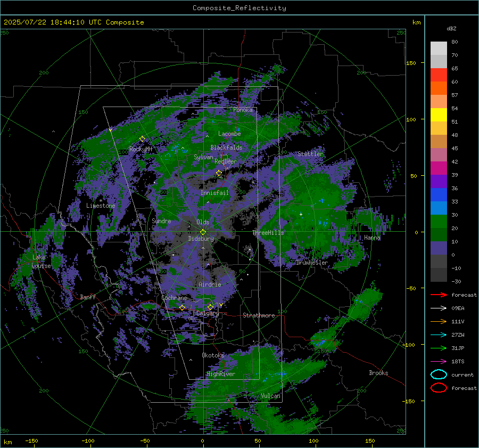This screenshot has height=448, width=479.
Task: Select the Banff label on the map
Action: pos(88,297)
